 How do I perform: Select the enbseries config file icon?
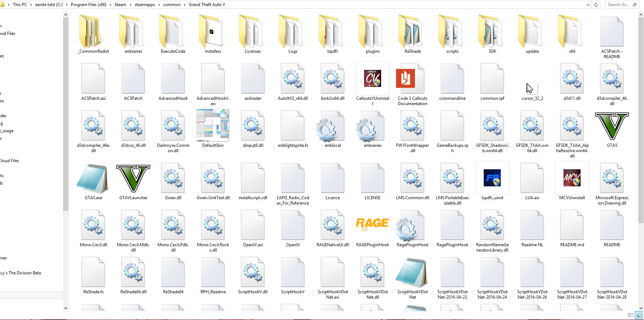coord(370,126)
